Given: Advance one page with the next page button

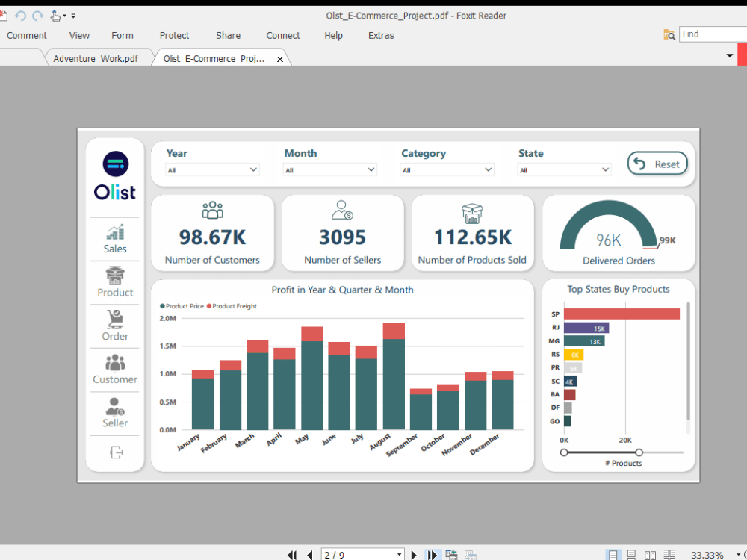Looking at the screenshot, I should tap(414, 554).
